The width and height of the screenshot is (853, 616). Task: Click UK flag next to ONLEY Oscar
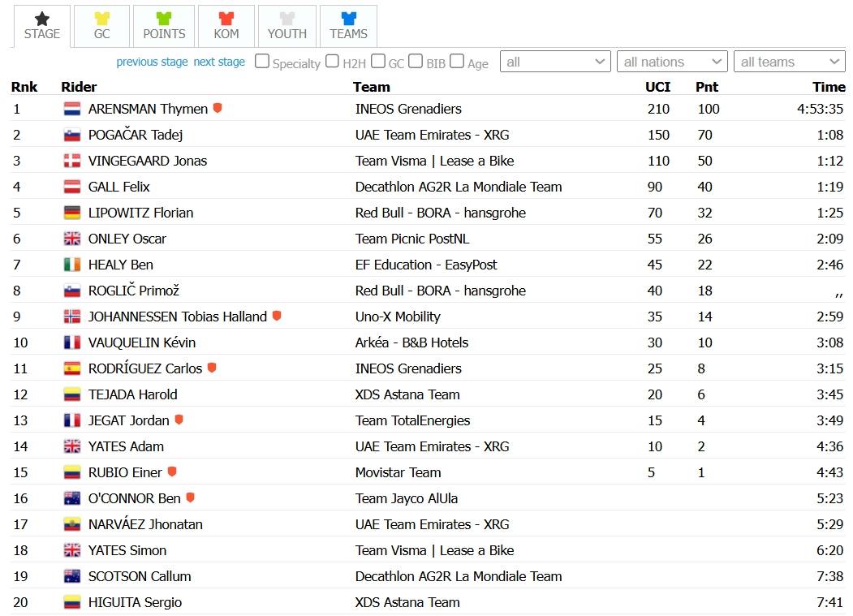pos(71,239)
